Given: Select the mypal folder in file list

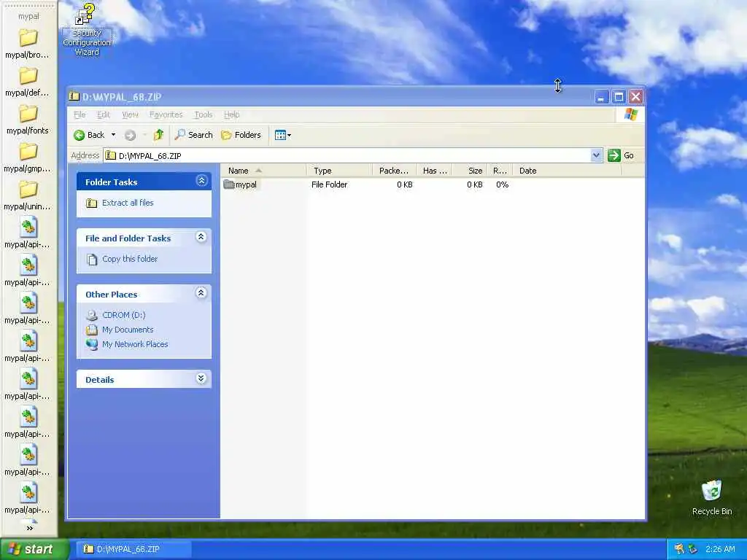Looking at the screenshot, I should click(241, 184).
